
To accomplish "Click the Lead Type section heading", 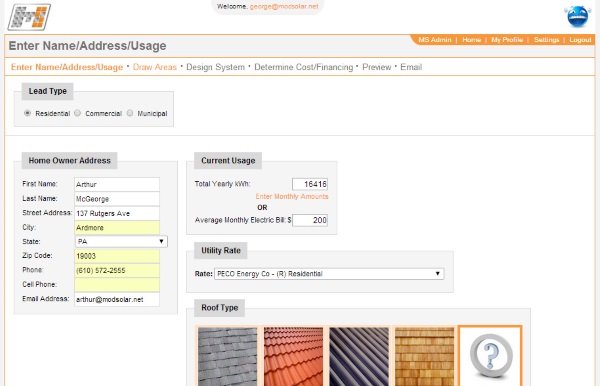I will [47, 91].
